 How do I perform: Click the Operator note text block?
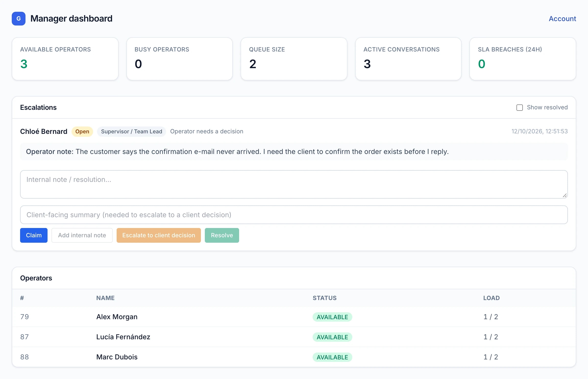(x=294, y=152)
